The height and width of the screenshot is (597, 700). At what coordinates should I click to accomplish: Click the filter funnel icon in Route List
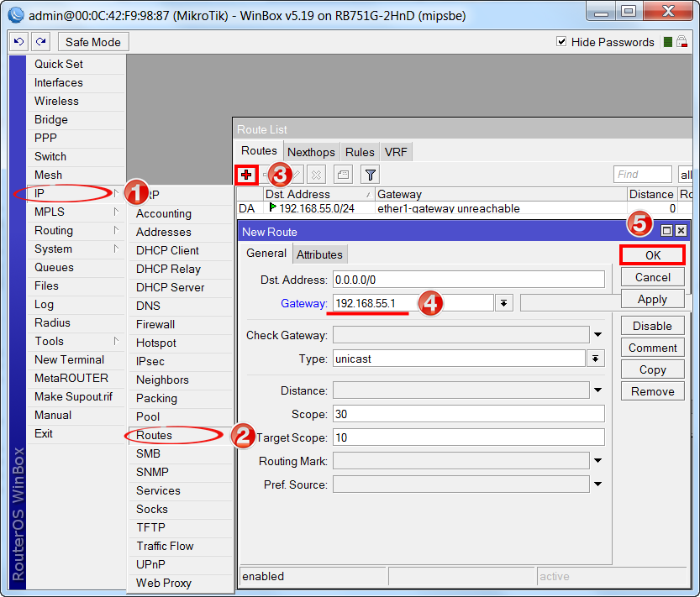370,175
